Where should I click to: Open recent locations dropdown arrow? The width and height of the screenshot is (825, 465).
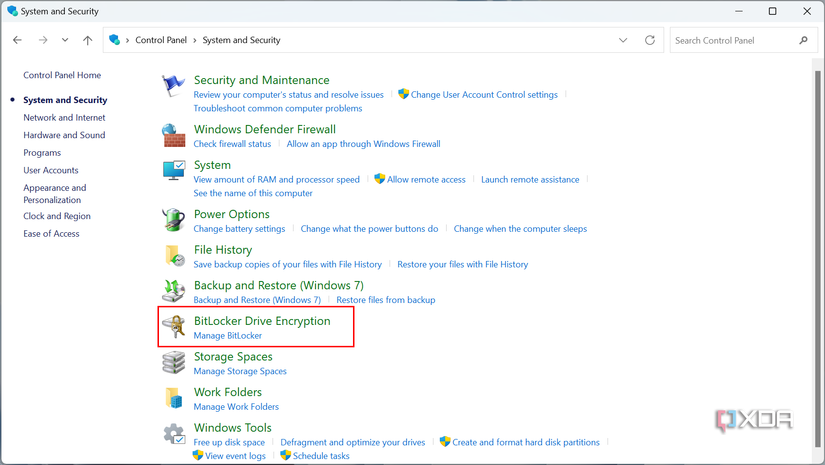pos(65,40)
